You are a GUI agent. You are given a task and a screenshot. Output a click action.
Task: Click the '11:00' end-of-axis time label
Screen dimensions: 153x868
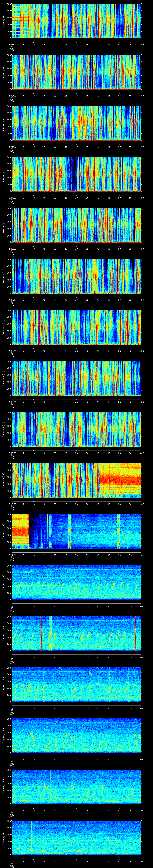click(141, 504)
